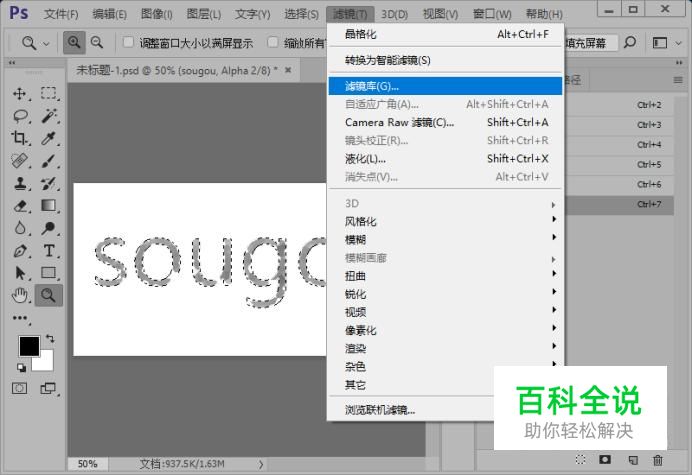692x475 pixels.
Task: Open the extra tools ellipsis
Action: tap(19, 317)
